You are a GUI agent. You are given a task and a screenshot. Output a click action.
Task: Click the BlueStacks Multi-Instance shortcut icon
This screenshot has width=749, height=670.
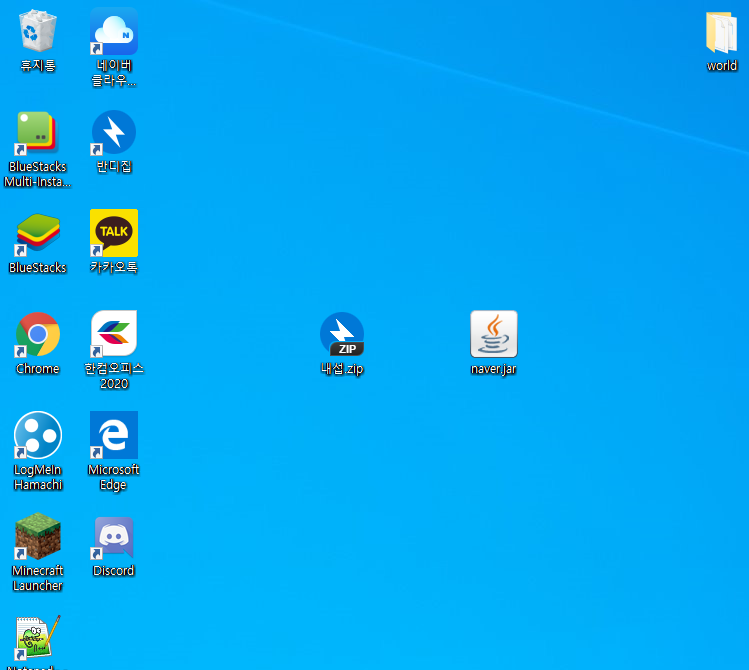tap(37, 133)
